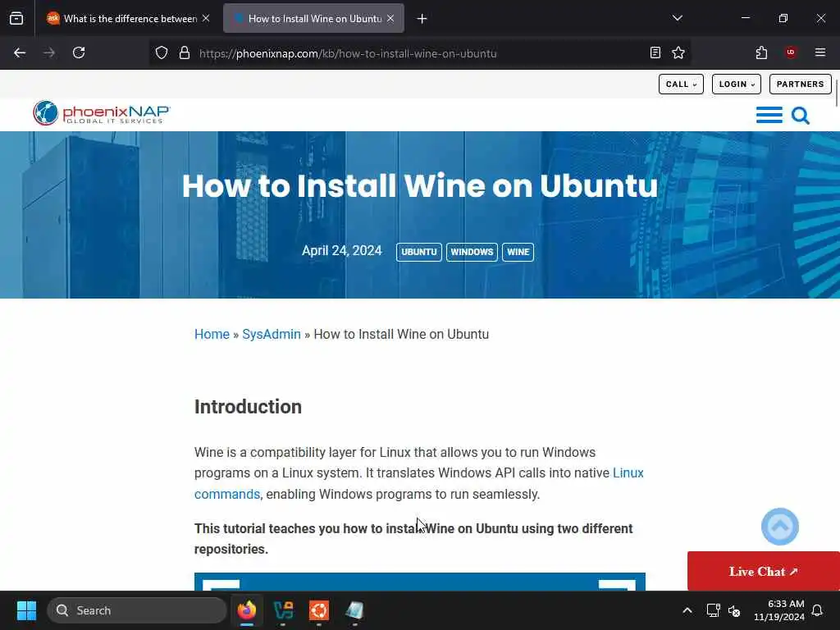Close the 'How to Install Wine on Ubuntu' tab
The image size is (840, 630).
point(390,18)
